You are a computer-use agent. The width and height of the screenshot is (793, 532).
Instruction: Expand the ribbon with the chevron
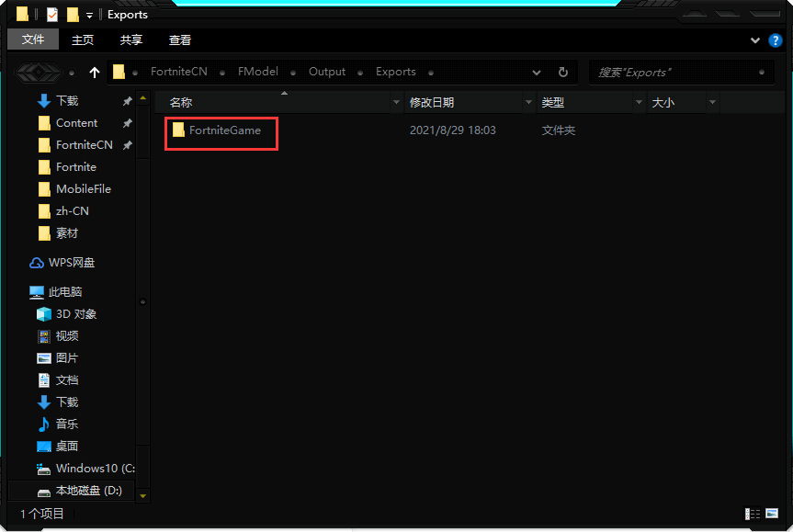point(755,40)
